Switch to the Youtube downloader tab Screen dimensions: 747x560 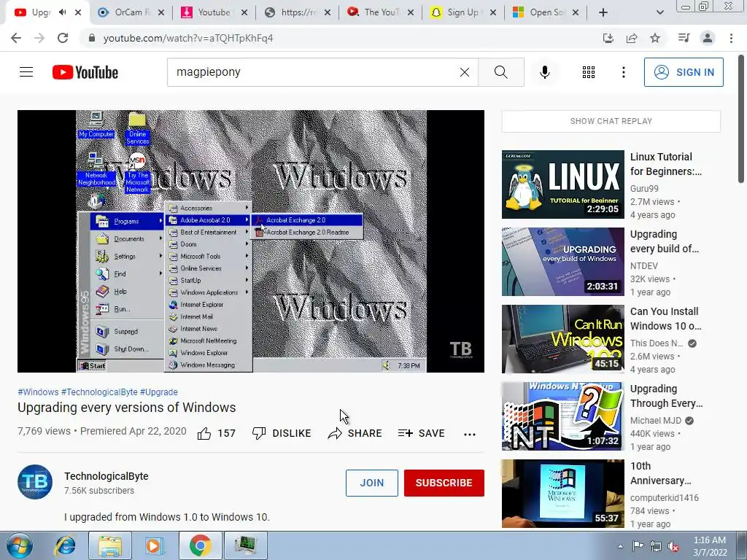tap(214, 12)
